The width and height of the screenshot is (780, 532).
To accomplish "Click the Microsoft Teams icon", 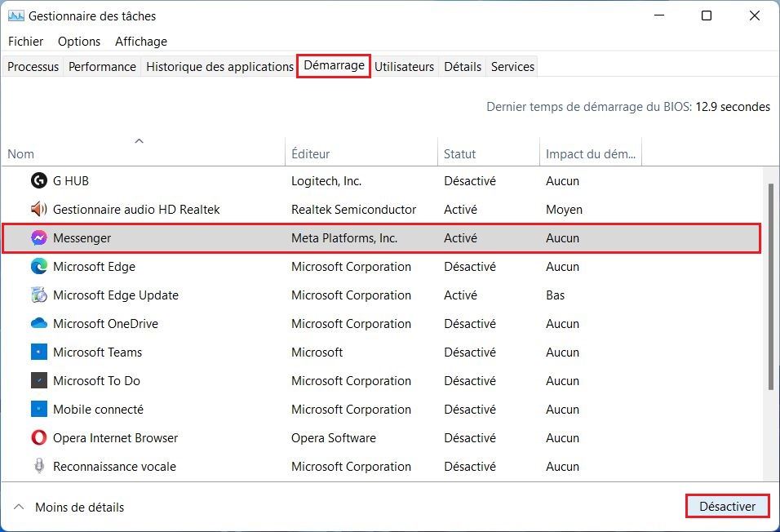I will point(38,352).
